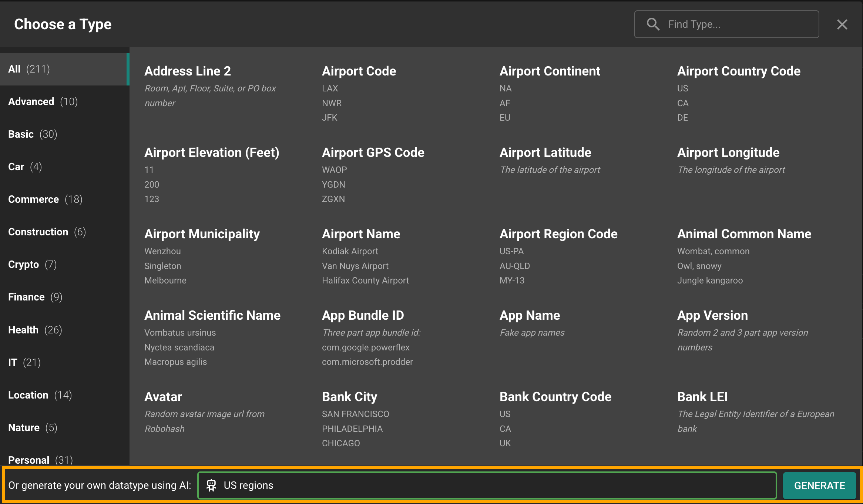Choose the Airport Code type
Screen dimensions: 863x504
pos(359,71)
